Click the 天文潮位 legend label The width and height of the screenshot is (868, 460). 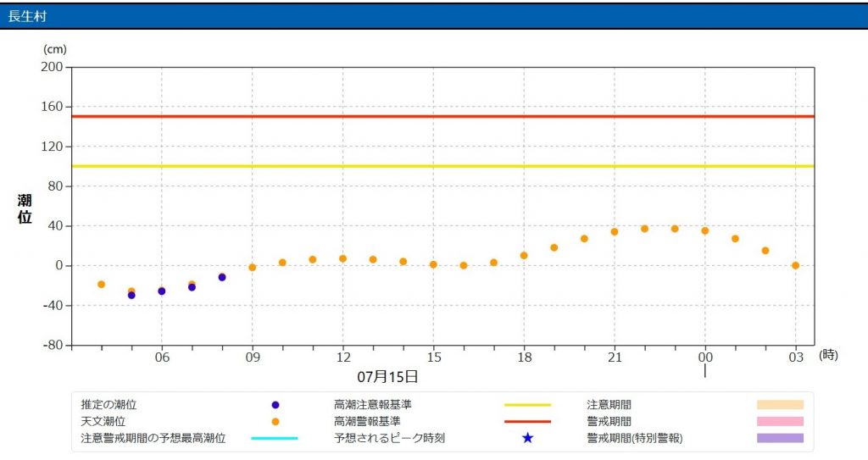[x=103, y=421]
